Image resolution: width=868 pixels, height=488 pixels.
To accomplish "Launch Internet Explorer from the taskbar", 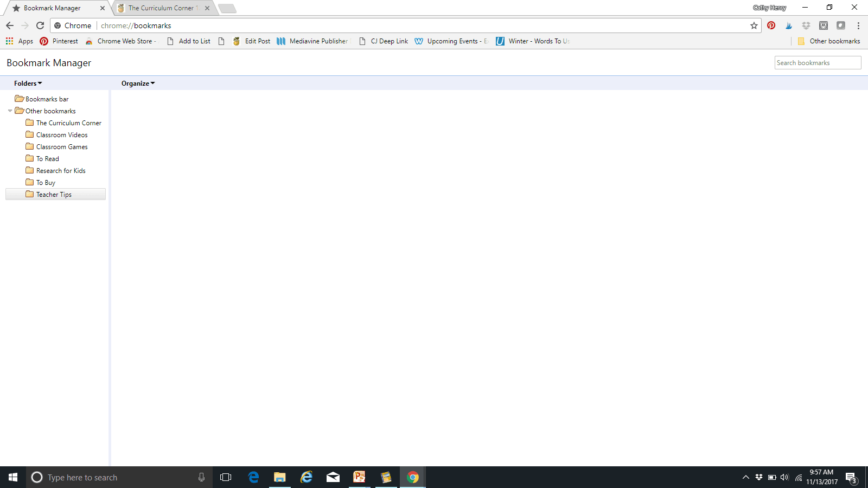I will (307, 477).
